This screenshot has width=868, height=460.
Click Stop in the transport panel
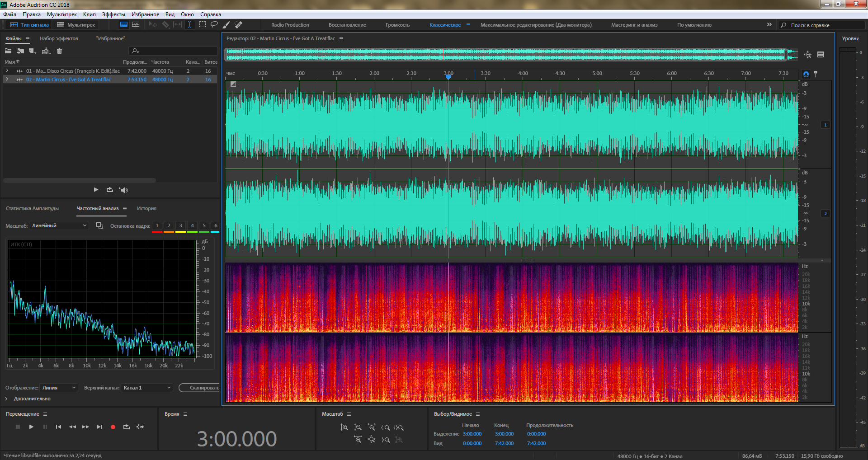click(18, 427)
